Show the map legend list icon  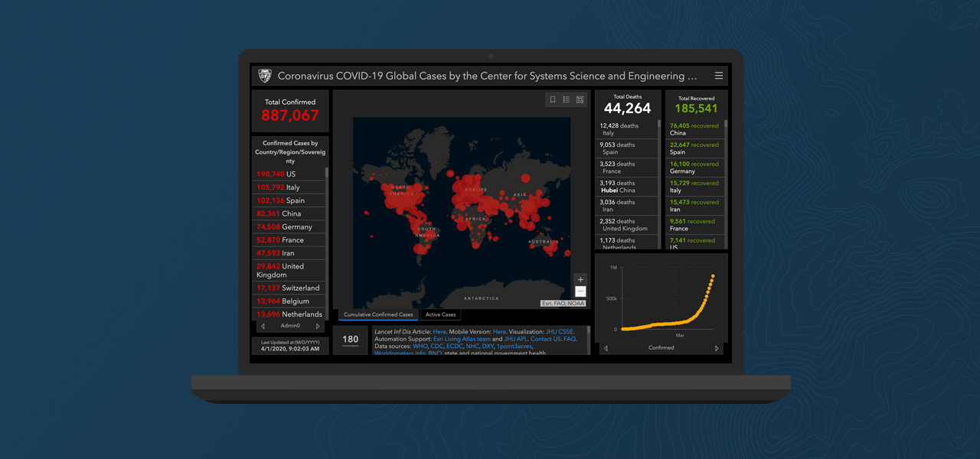(567, 99)
